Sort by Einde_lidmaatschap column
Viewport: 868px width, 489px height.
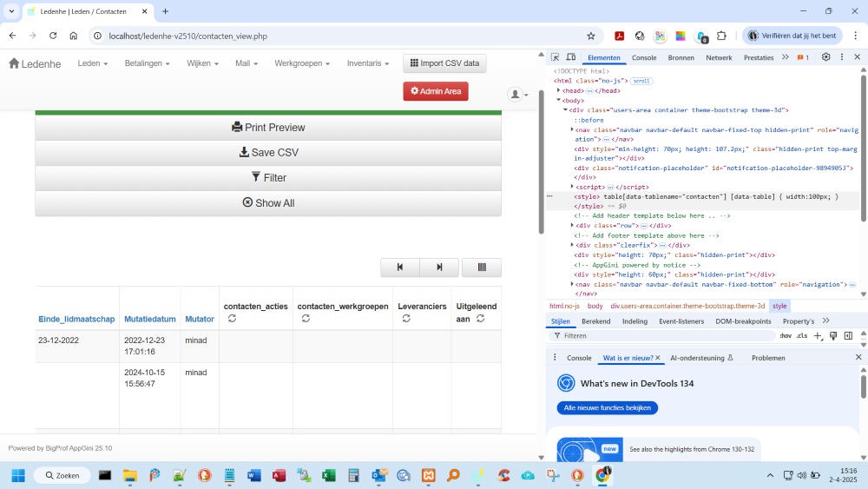click(x=76, y=319)
